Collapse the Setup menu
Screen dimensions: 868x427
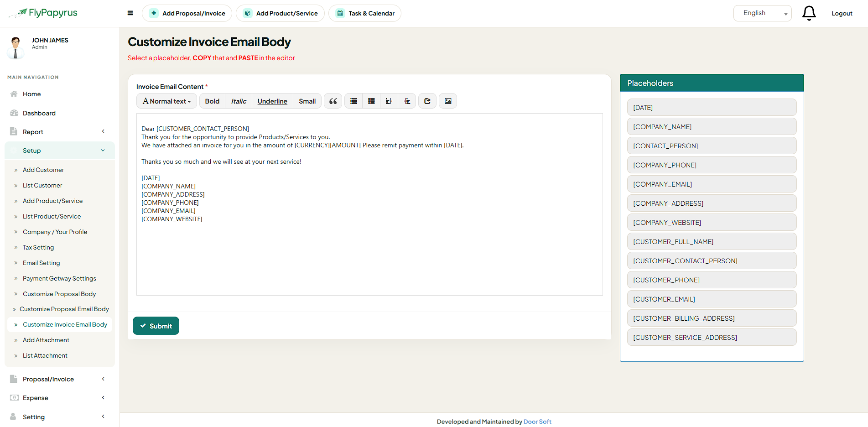[60, 151]
